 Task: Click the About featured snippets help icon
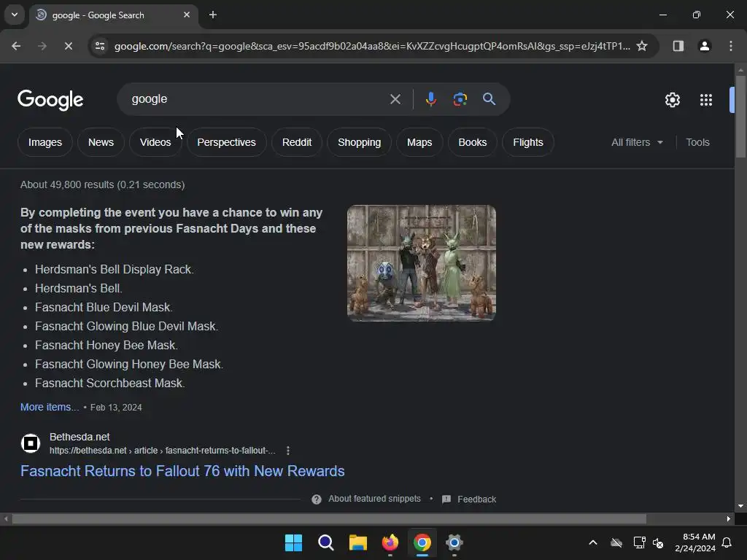317,499
